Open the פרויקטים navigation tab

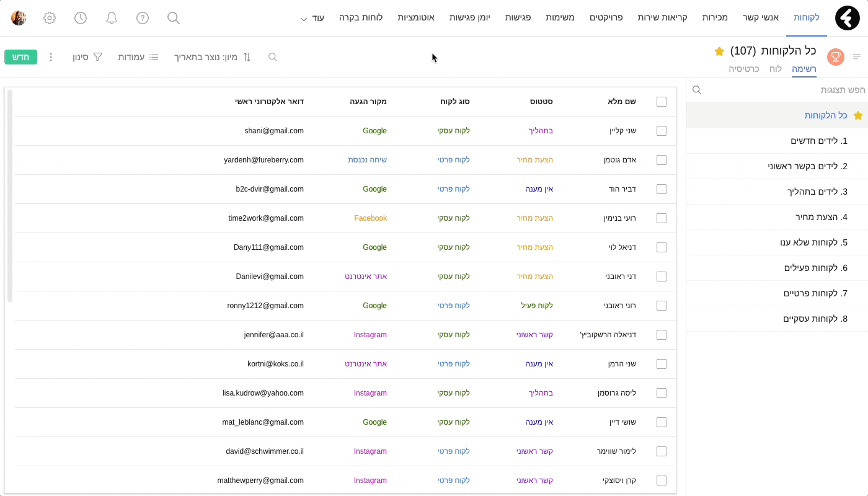(606, 17)
